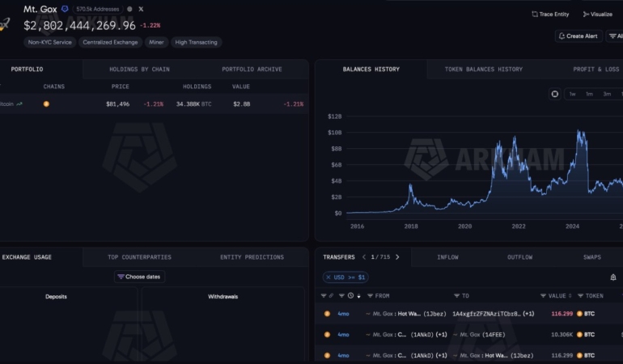Select the Transfers tab
The width and height of the screenshot is (623, 364).
[339, 257]
